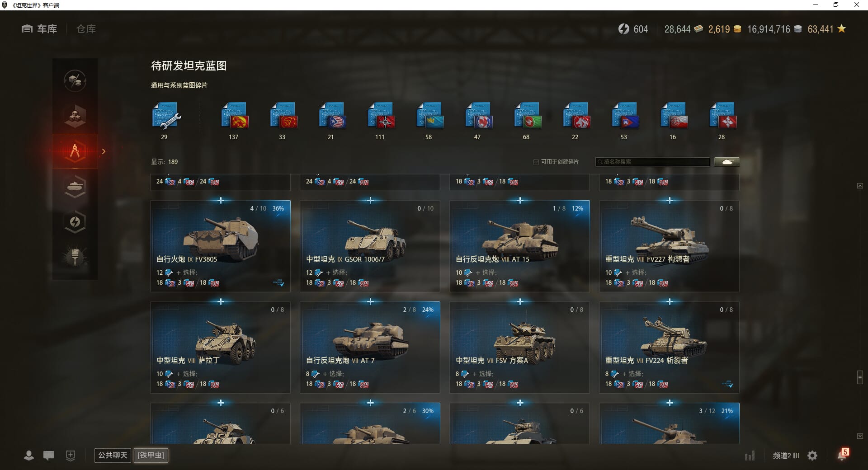Click the 按名称搜索 search field

(653, 162)
